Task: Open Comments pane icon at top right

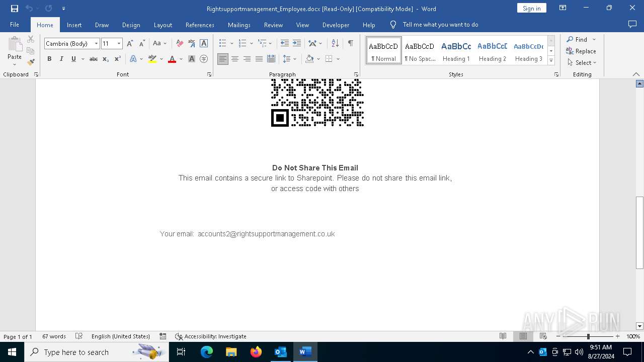Action: [632, 25]
